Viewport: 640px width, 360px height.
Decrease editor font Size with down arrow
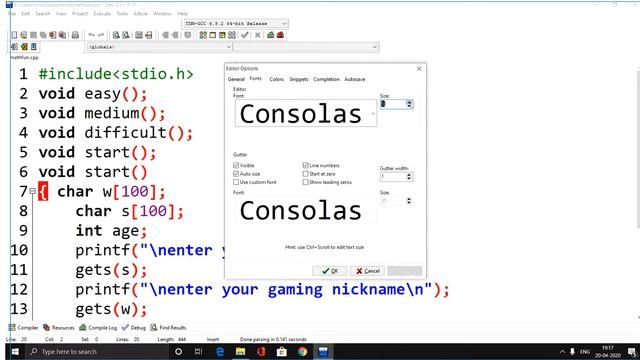(x=409, y=106)
